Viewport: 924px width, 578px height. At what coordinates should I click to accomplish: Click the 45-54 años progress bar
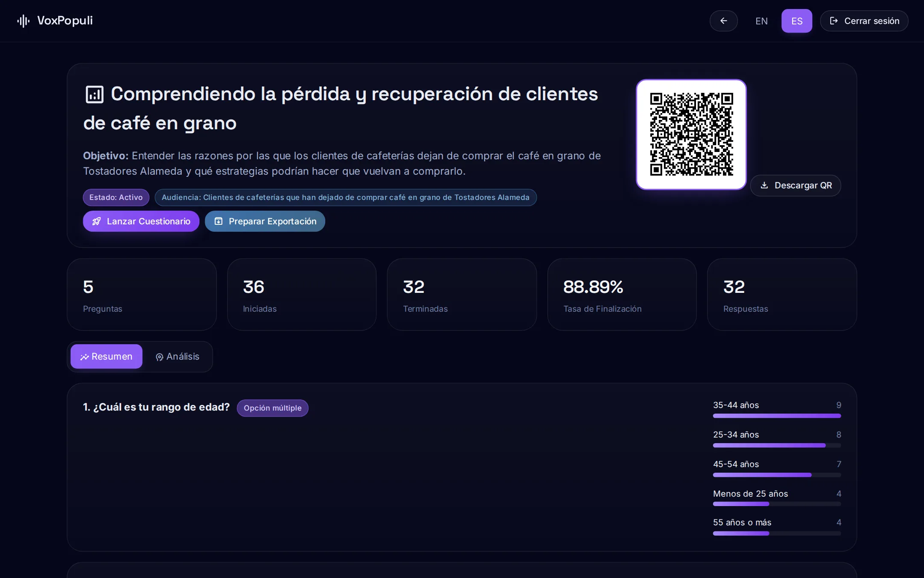pyautogui.click(x=777, y=475)
